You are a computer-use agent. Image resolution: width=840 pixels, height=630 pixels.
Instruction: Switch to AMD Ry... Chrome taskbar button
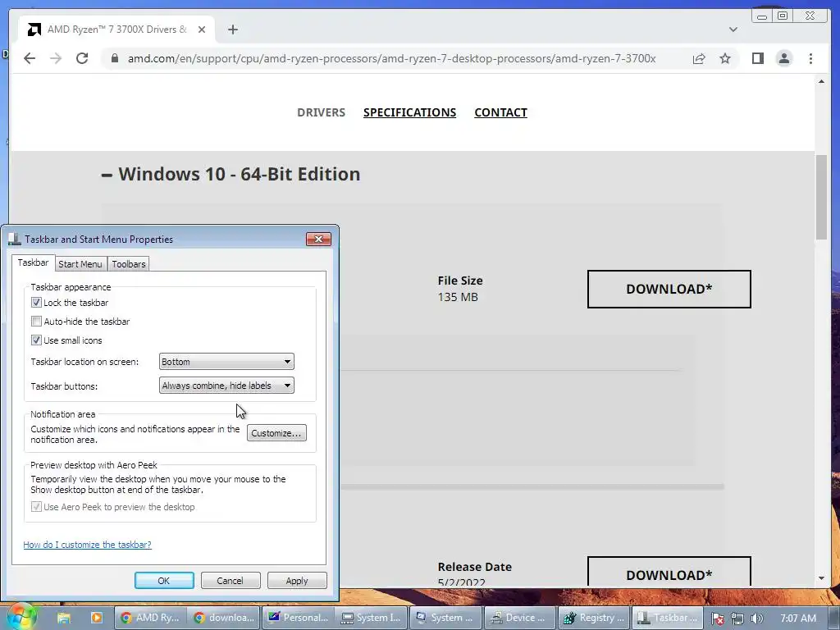tap(150, 618)
